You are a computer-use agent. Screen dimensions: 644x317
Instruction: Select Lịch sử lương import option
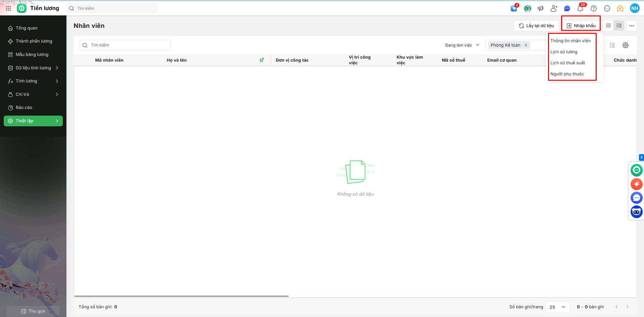pos(564,52)
